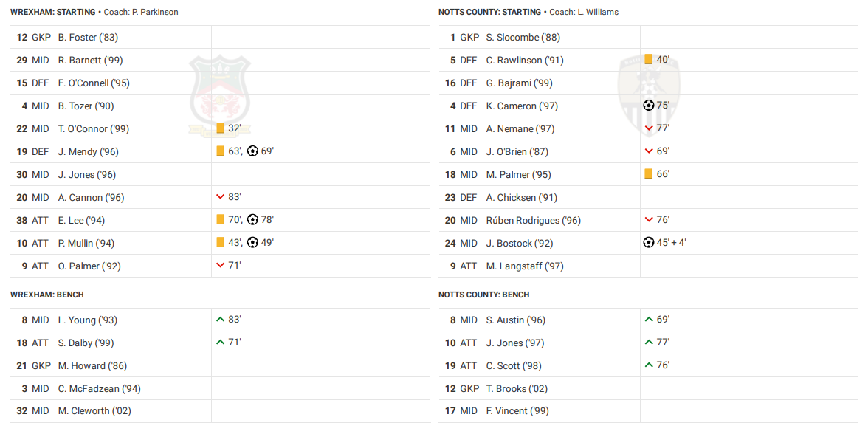The image size is (868, 437).
Task: Click the green substitution-on arrow for L. Young
Action: [x=220, y=320]
